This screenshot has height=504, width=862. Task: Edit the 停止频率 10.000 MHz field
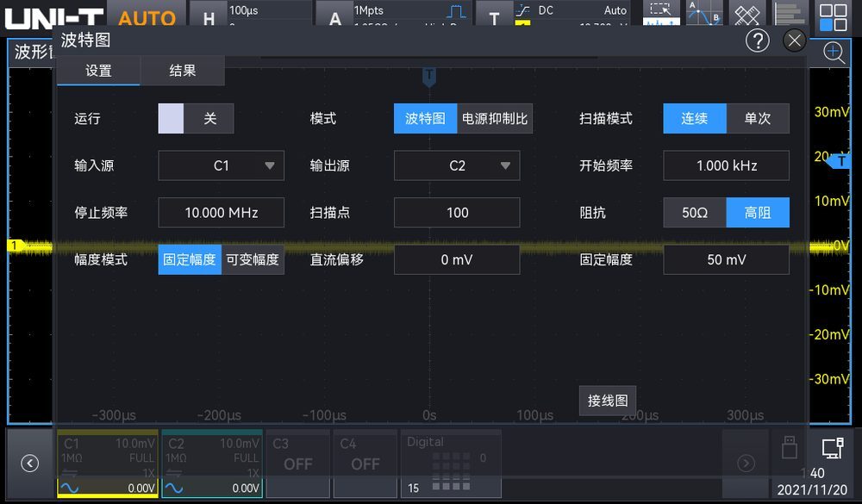tap(221, 213)
